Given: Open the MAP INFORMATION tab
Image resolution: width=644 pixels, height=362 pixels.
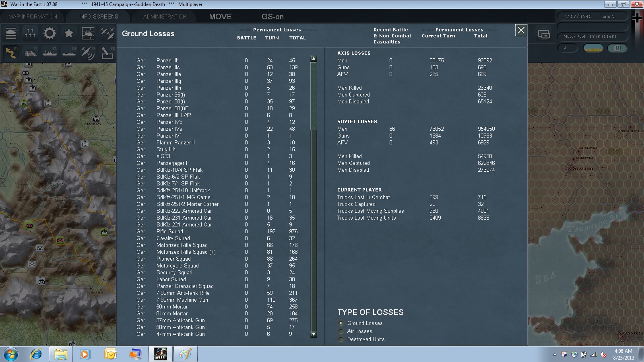Looking at the screenshot, I should (33, 16).
